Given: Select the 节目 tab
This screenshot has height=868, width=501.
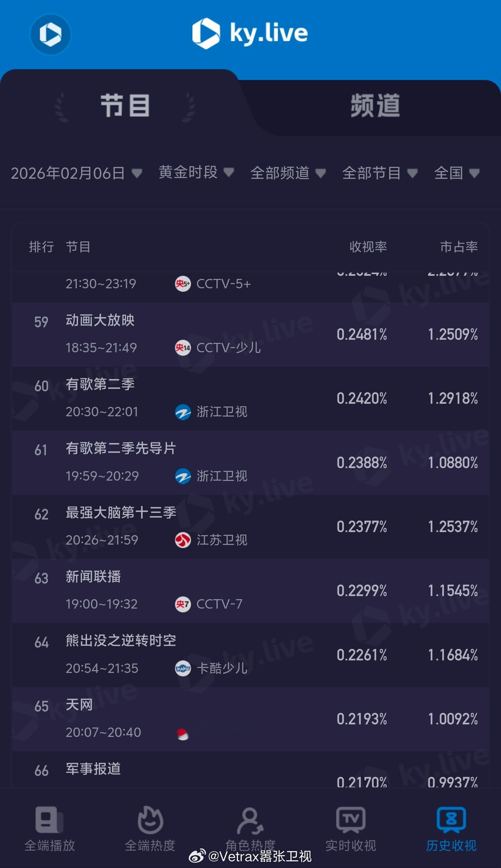Looking at the screenshot, I should [x=125, y=106].
